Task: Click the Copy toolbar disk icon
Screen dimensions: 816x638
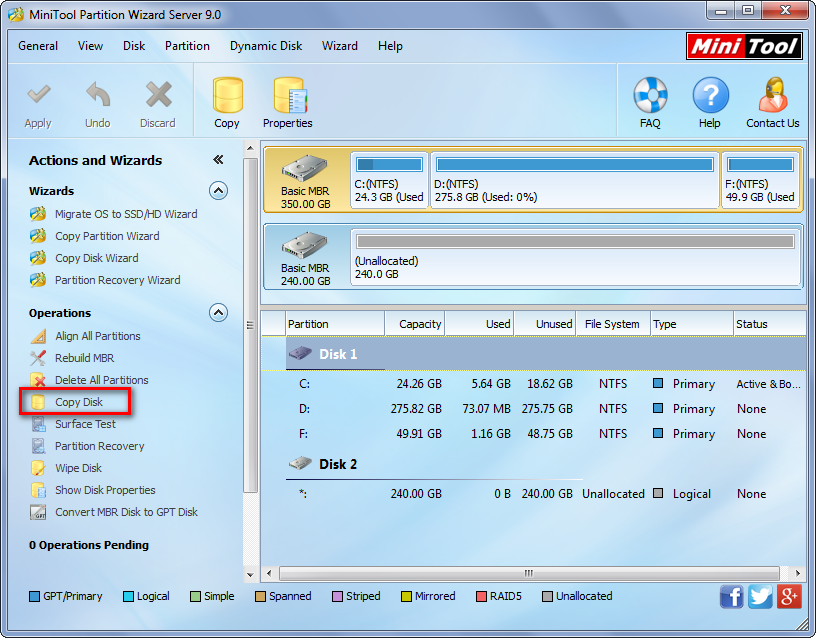Action: (227, 95)
